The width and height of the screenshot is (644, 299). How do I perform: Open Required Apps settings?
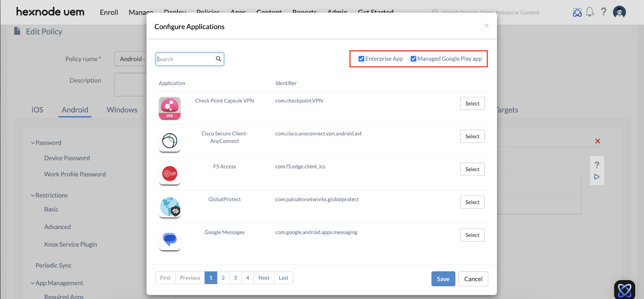(x=64, y=296)
